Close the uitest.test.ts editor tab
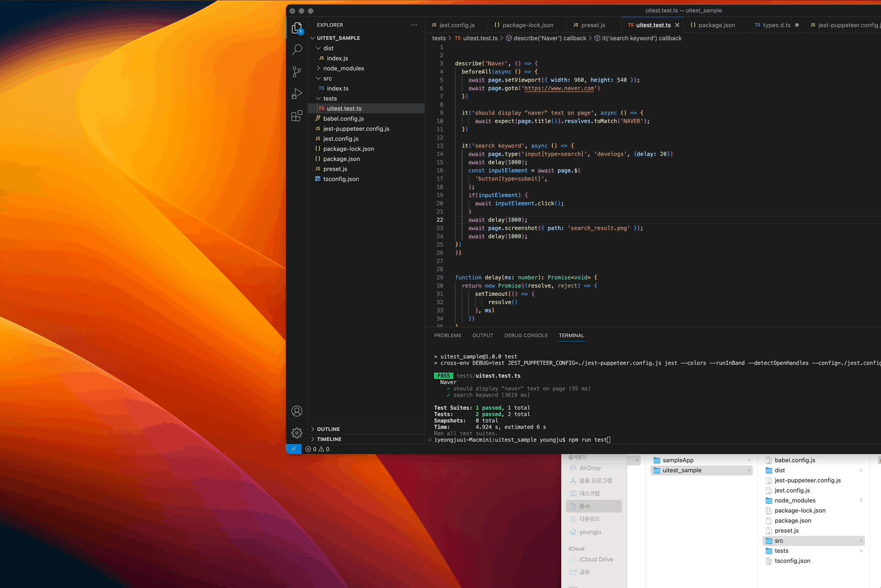 pyautogui.click(x=677, y=25)
